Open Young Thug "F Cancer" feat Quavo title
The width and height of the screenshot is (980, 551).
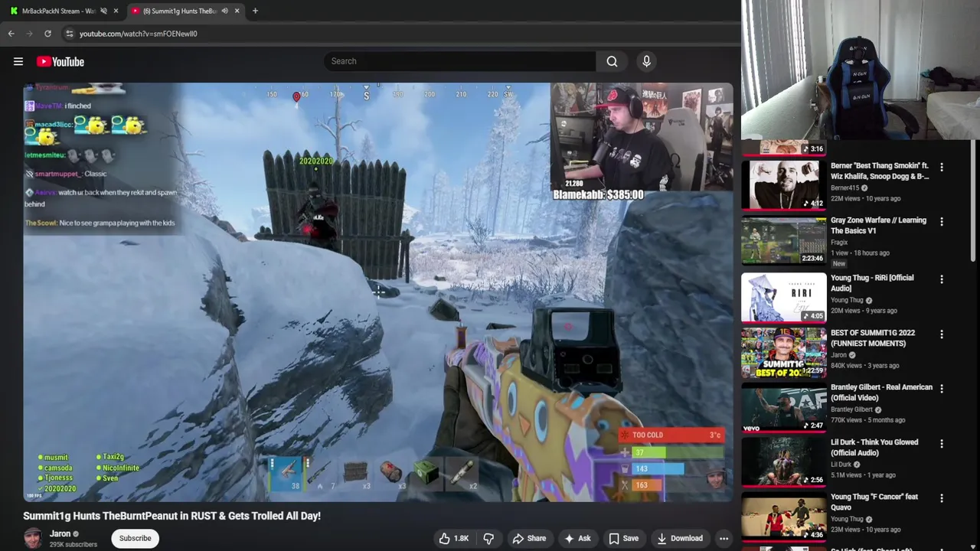point(874,502)
